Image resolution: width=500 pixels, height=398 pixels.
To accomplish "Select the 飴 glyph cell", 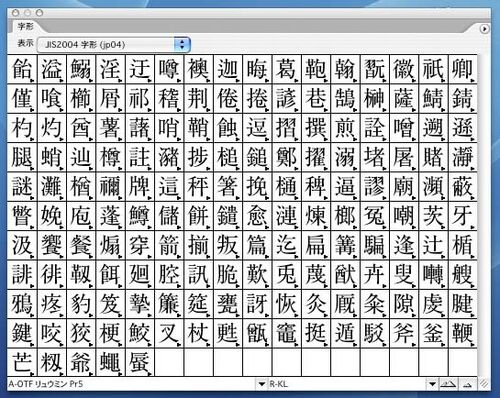I will coord(23,69).
